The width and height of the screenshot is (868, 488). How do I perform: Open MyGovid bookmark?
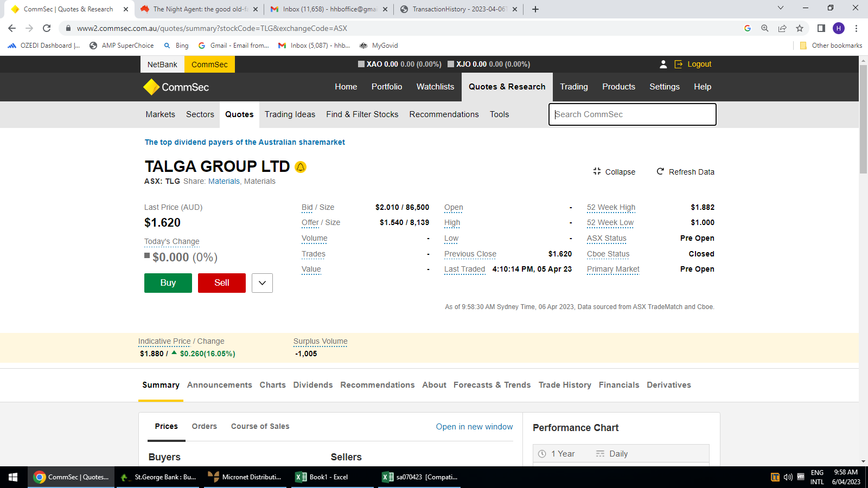(x=379, y=46)
